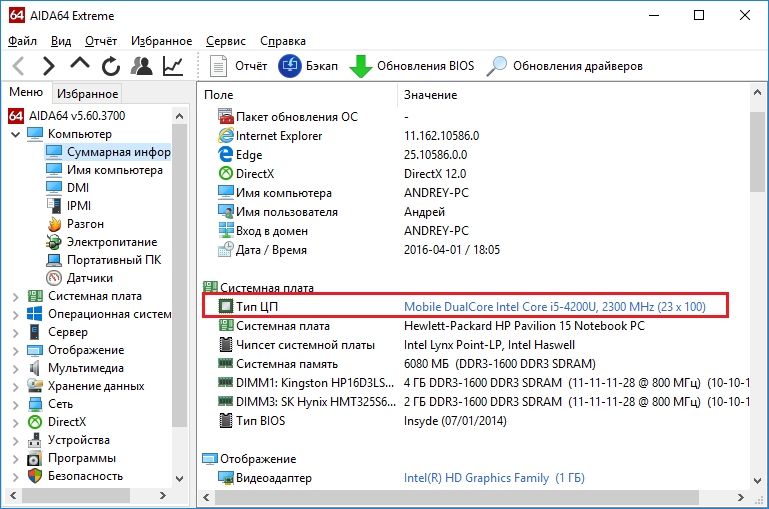The image size is (769, 509).
Task: Click the main list horizontal scroll-right arrow
Action: point(741,498)
